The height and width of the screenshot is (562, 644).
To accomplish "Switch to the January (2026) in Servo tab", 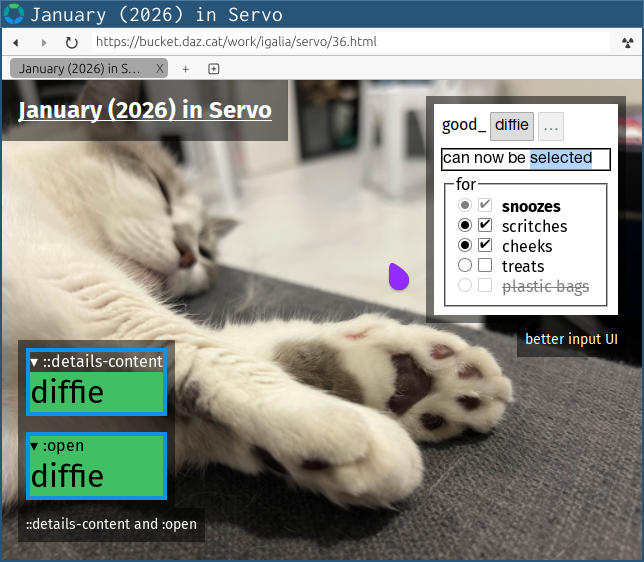I will [x=80, y=69].
